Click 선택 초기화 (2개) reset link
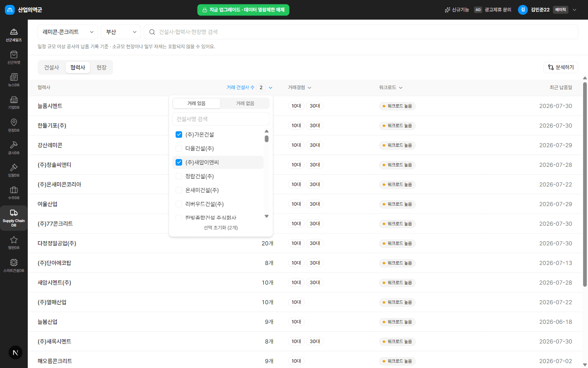The image size is (588, 368). [221, 228]
